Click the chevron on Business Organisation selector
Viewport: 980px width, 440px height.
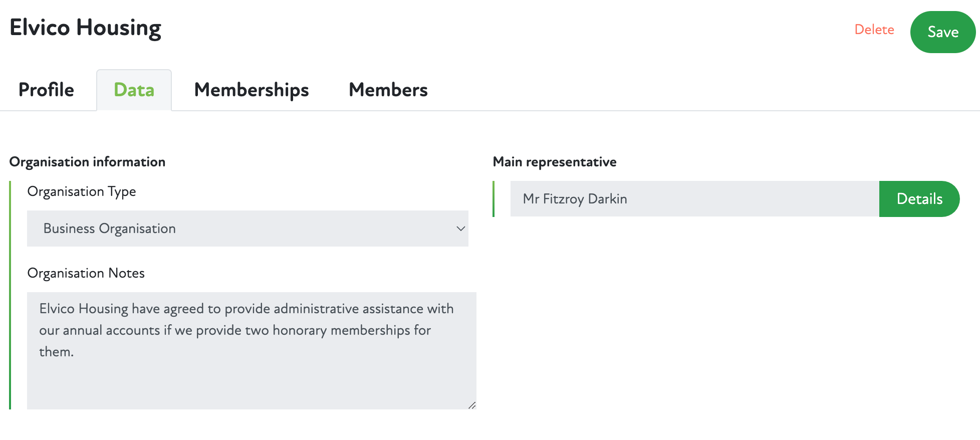(460, 229)
